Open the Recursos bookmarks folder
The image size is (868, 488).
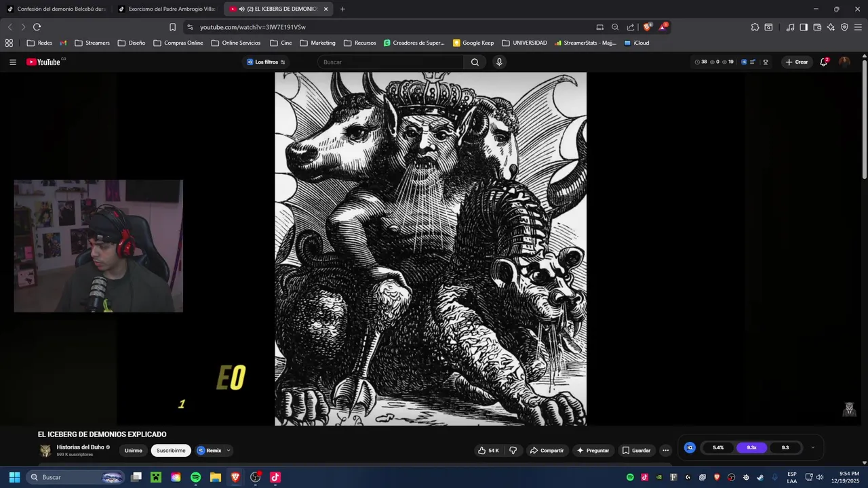click(360, 43)
